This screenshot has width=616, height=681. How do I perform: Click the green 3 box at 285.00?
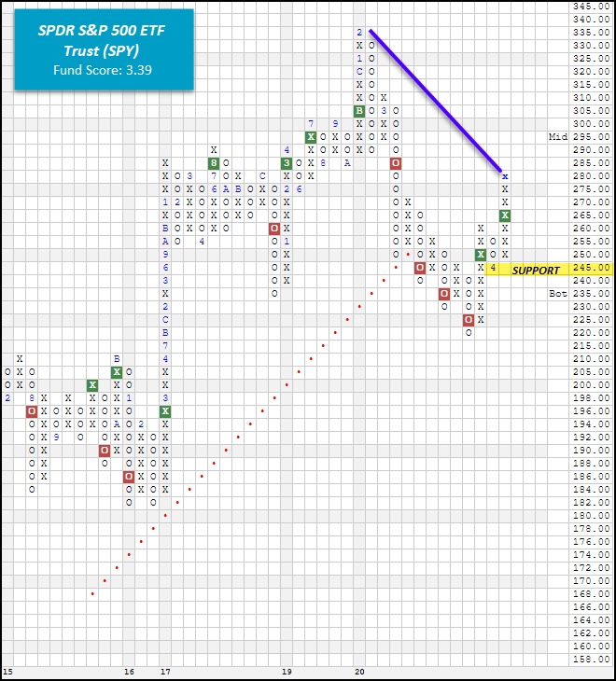pos(287,163)
